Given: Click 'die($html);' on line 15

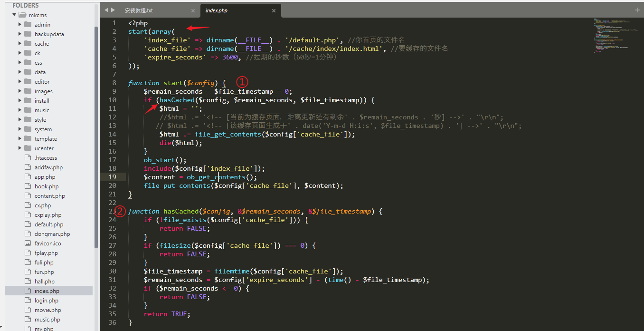Looking at the screenshot, I should (181, 143).
